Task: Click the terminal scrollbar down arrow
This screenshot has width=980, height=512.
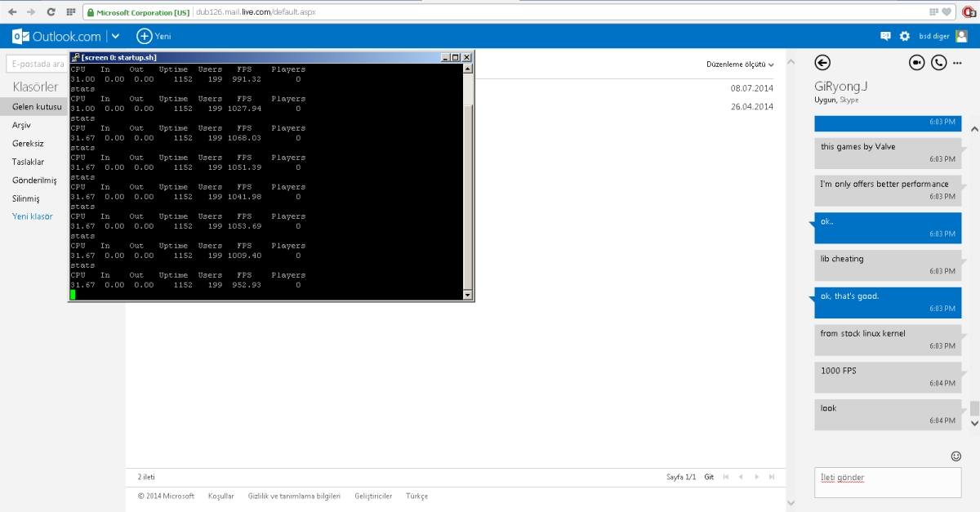Action: (468, 295)
